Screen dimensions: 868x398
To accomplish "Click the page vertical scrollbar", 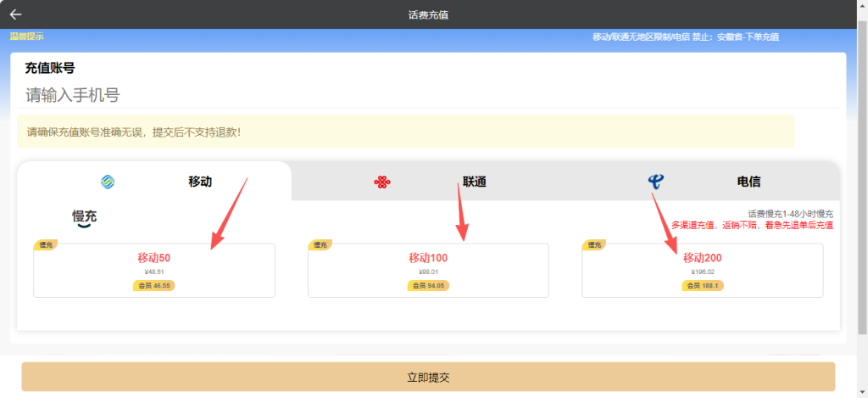I will [862, 177].
